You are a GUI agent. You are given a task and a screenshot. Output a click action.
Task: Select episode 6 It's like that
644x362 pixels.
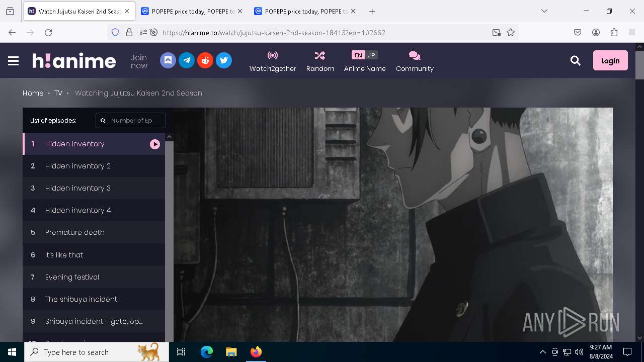click(94, 255)
